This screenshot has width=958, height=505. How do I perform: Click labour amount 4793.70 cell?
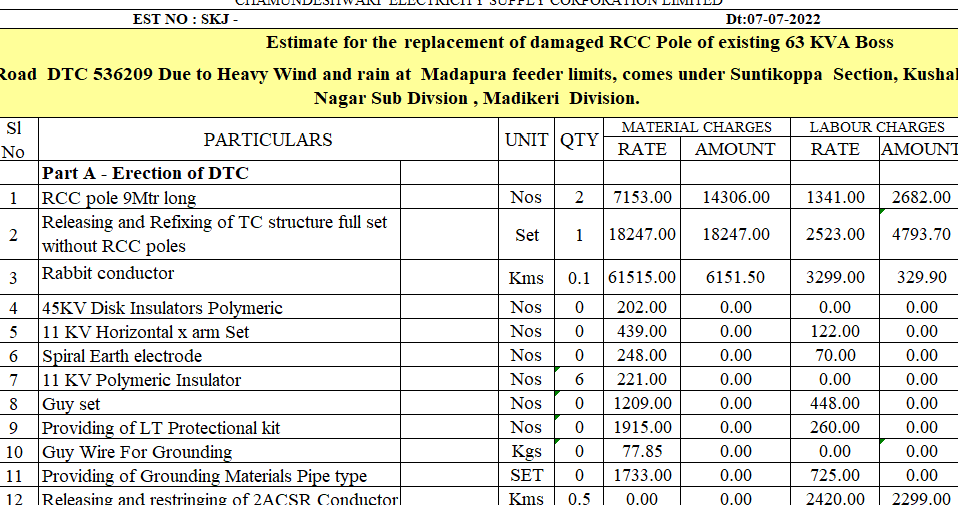click(x=920, y=234)
